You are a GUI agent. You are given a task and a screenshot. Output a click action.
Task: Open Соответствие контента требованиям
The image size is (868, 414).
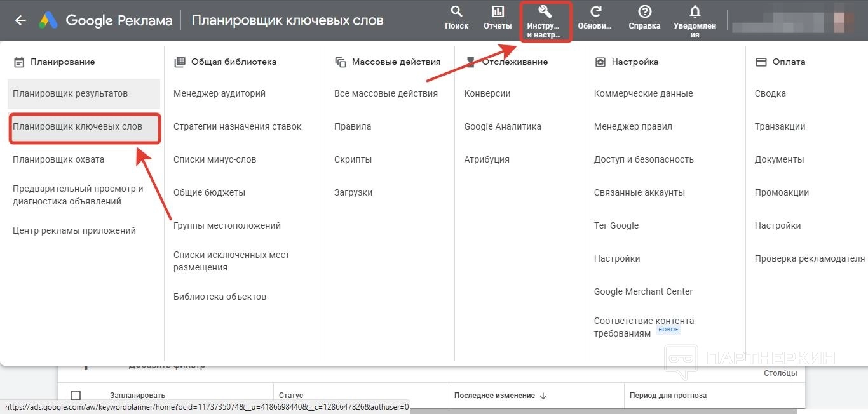(644, 327)
